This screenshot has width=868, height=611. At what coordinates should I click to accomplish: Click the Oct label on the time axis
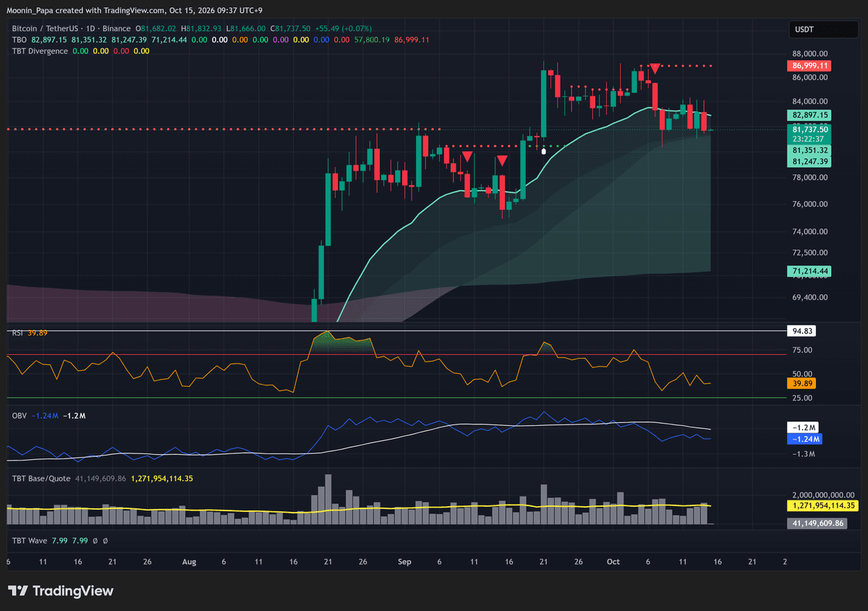pyautogui.click(x=614, y=561)
